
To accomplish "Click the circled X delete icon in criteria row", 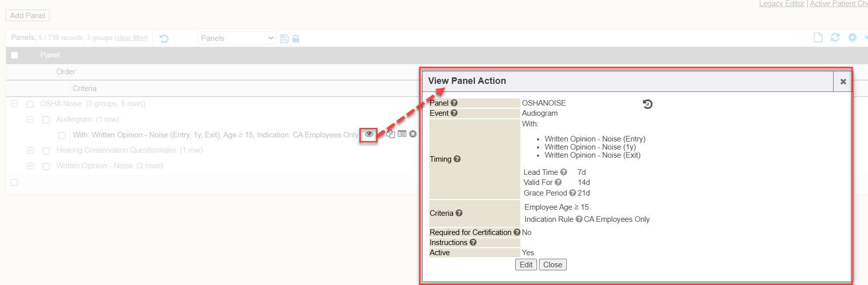I will (x=413, y=134).
